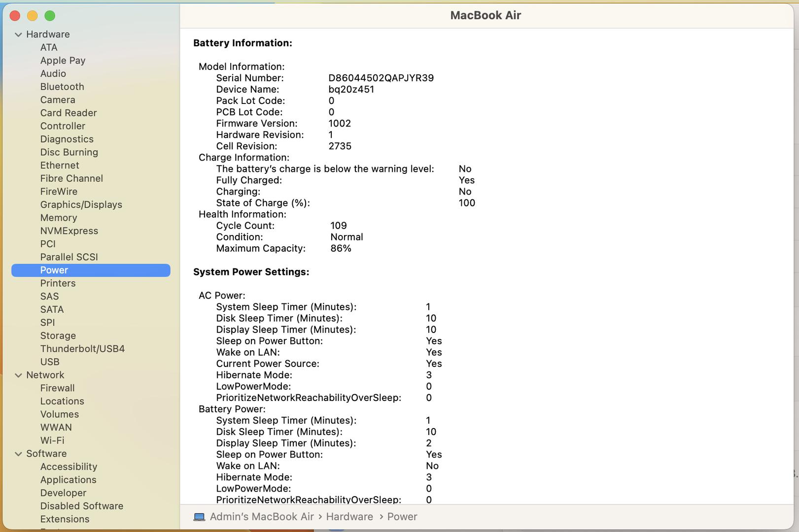Open the Bluetooth section

point(62,87)
